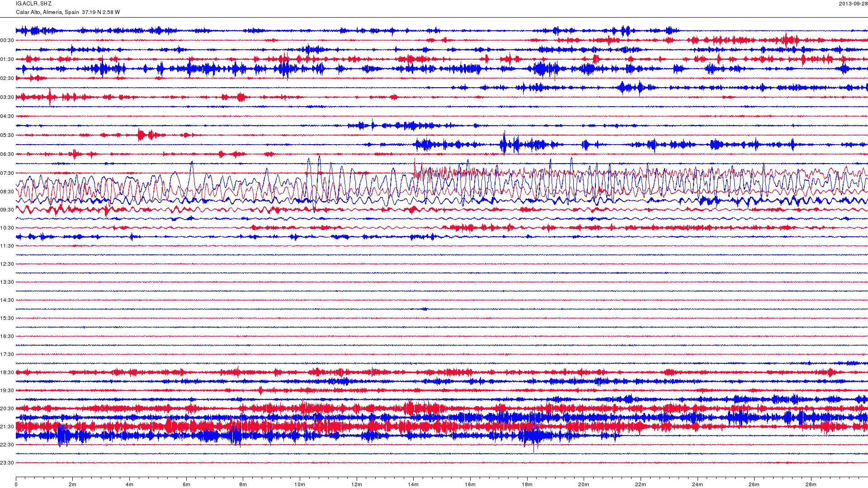
Task: Click the 2m axis tick label
Action: pos(73,485)
